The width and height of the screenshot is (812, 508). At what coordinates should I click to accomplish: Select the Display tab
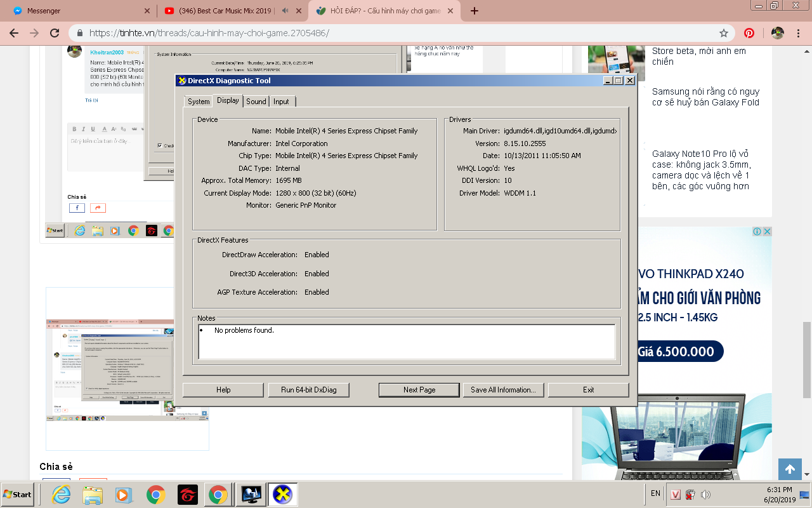228,100
